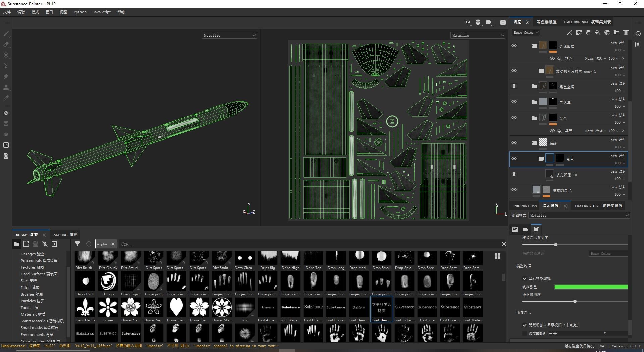Select Smart Materials 智能材质 shelf category
The width and height of the screenshot is (644, 352).
pyautogui.click(x=42, y=321)
